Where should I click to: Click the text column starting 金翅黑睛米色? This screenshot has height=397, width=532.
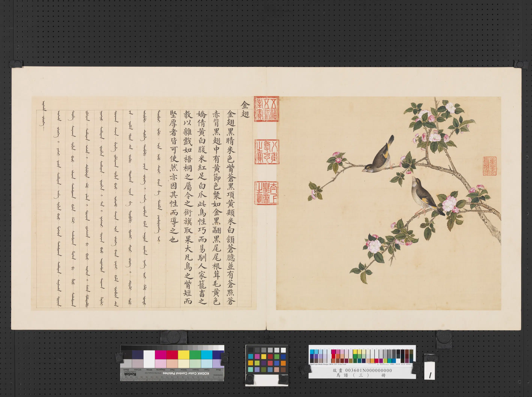point(230,207)
